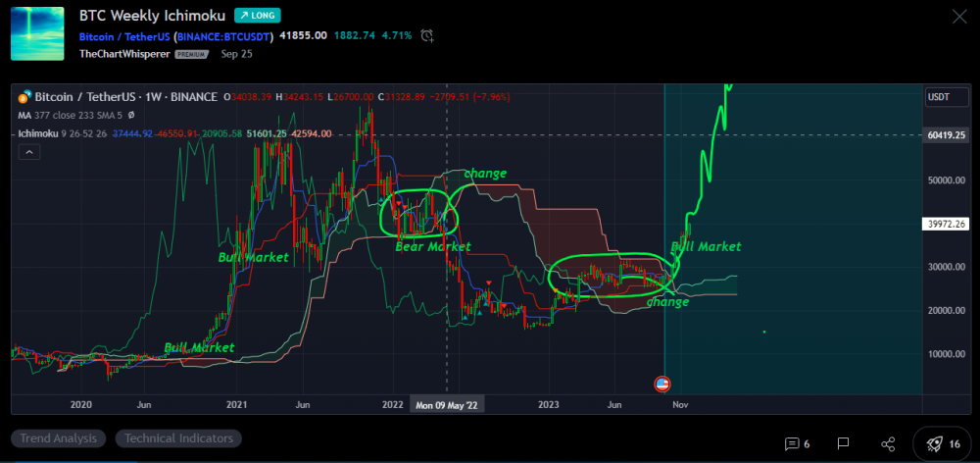Open the BTC Weekly Ichimoku thumbnail image
The image size is (980, 463).
click(37, 33)
